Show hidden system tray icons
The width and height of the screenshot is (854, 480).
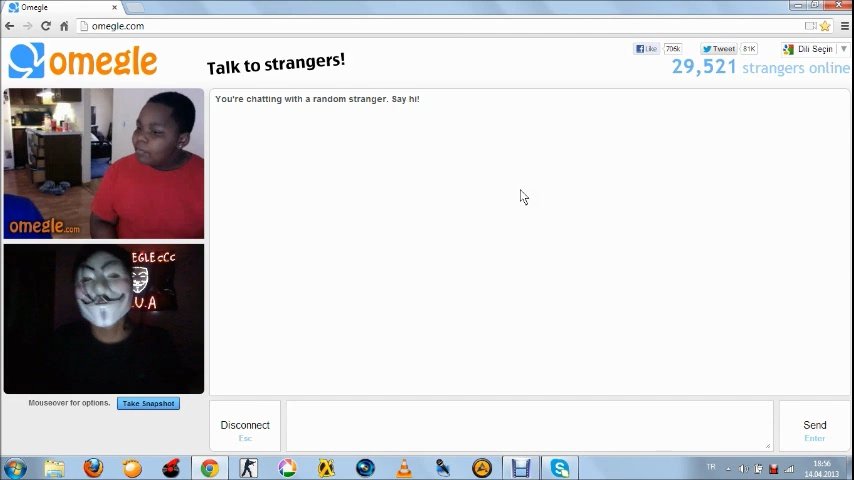[728, 469]
